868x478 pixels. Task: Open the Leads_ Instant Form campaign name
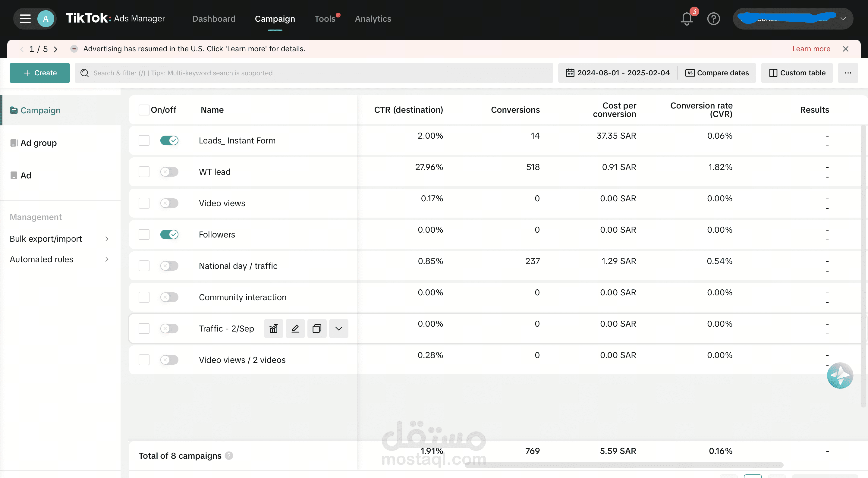click(x=237, y=140)
